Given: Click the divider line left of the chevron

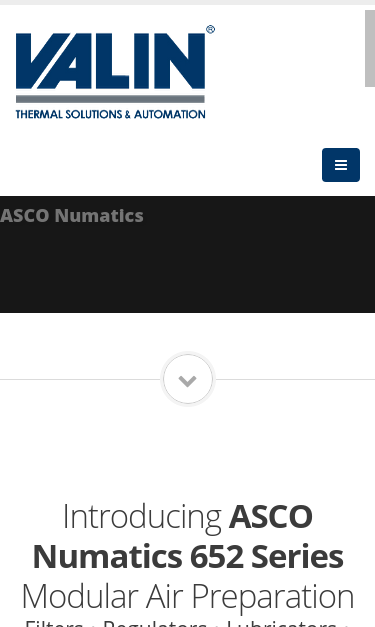Looking at the screenshot, I should tap(80, 379).
